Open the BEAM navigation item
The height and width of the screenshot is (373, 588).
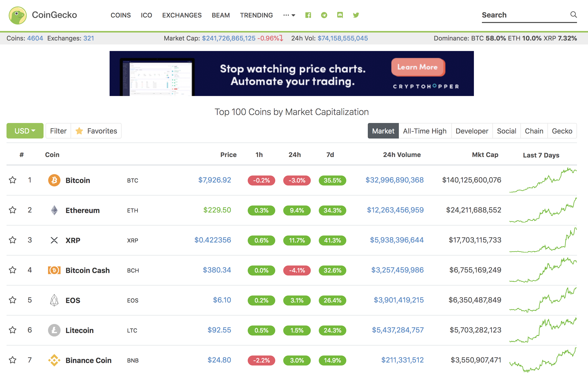pos(221,15)
